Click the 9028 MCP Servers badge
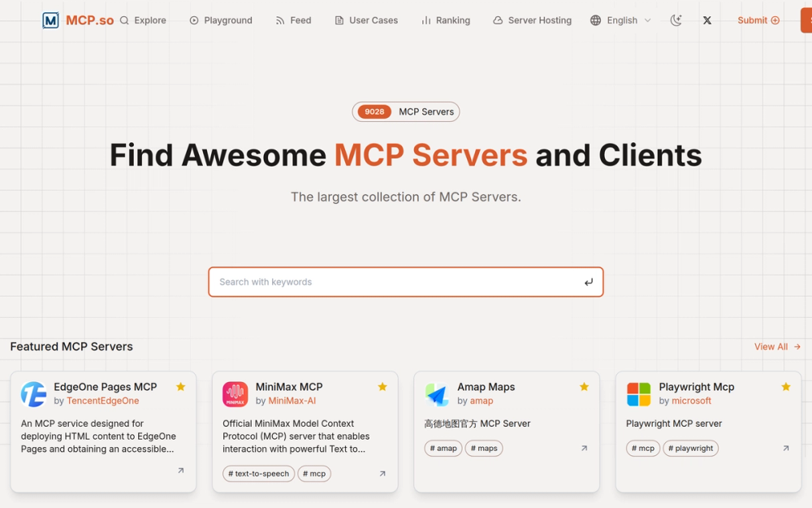The width and height of the screenshot is (812, 508). (x=405, y=111)
